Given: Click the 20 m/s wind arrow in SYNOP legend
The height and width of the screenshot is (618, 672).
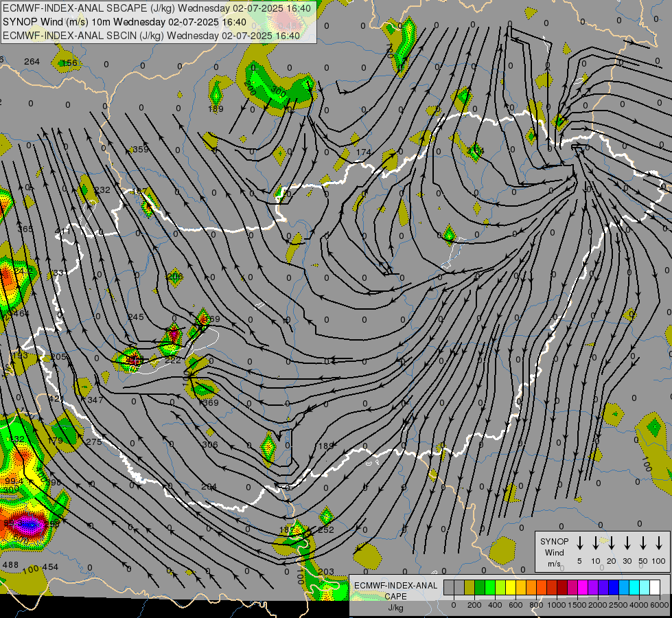Looking at the screenshot, I should point(612,543).
